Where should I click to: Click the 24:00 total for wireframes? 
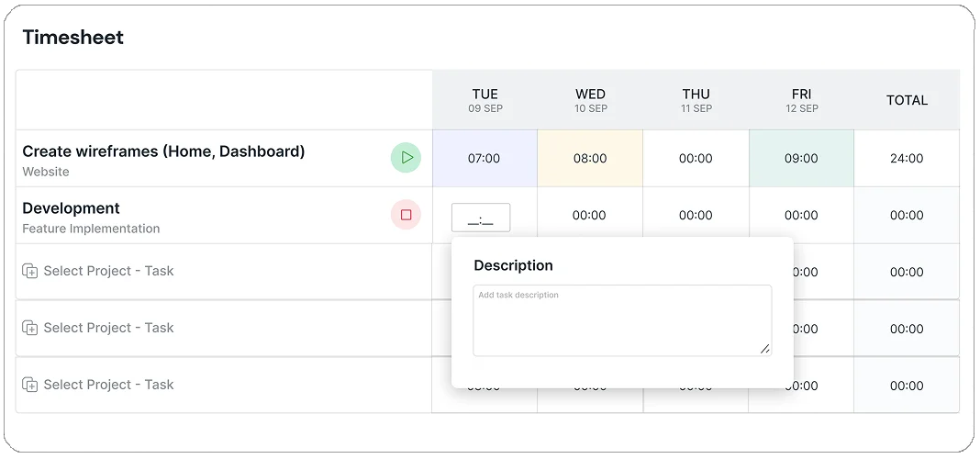click(907, 159)
